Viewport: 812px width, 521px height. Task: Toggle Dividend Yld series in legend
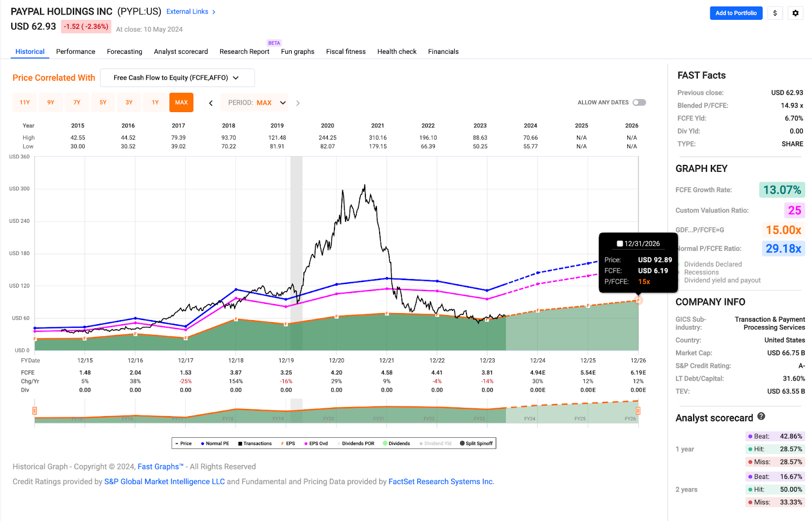435,443
